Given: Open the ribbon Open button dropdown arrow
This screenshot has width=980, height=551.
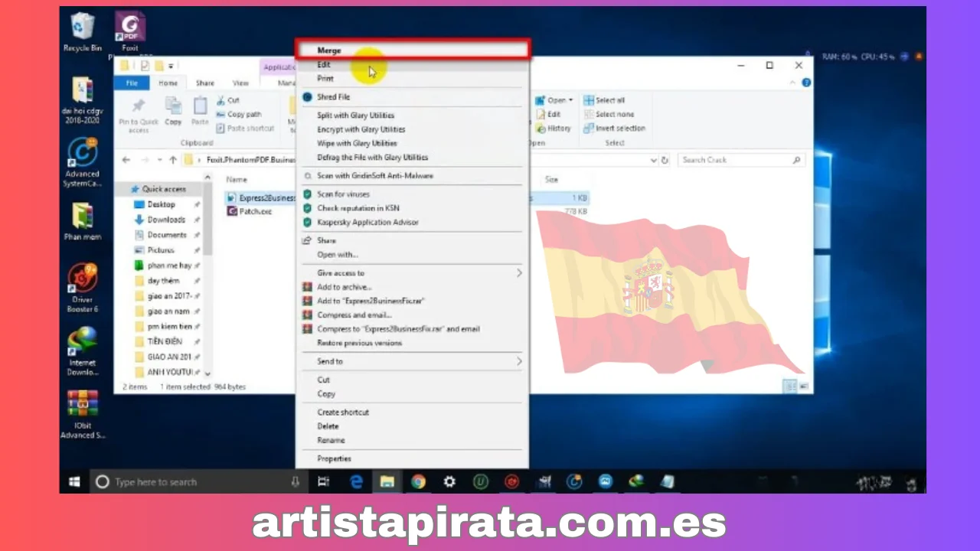Looking at the screenshot, I should click(570, 100).
